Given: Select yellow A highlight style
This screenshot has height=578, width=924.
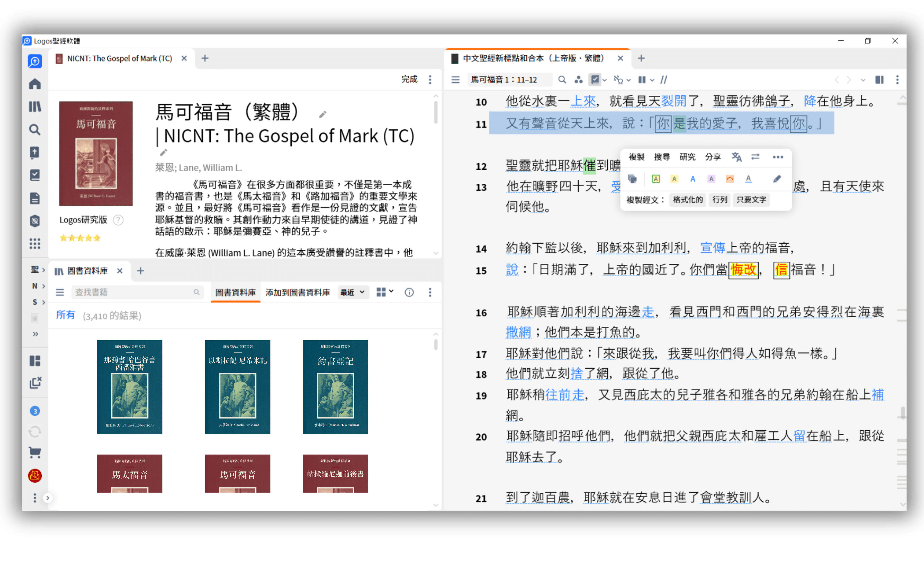Looking at the screenshot, I should coord(674,179).
